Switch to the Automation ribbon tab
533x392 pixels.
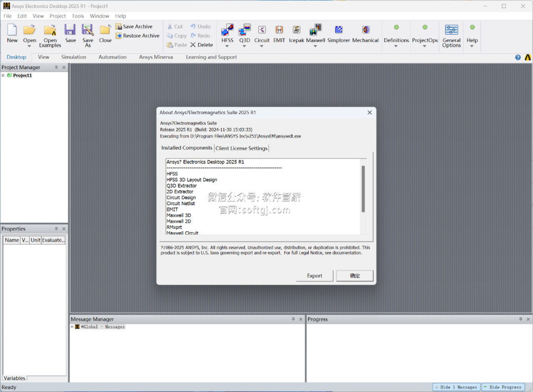point(113,57)
